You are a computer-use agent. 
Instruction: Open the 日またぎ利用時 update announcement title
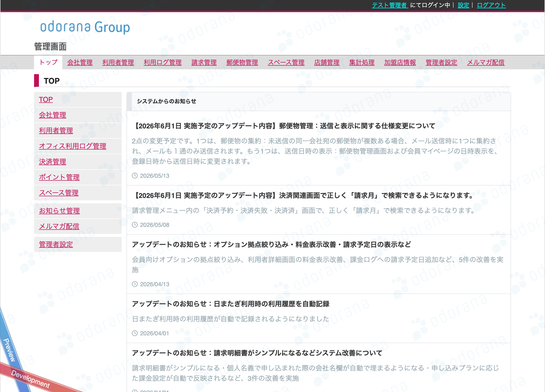(x=231, y=304)
